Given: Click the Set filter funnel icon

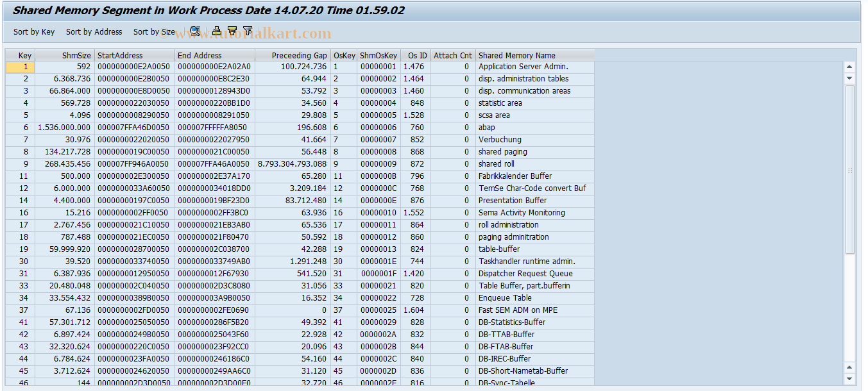Looking at the screenshot, I should click(248, 31).
